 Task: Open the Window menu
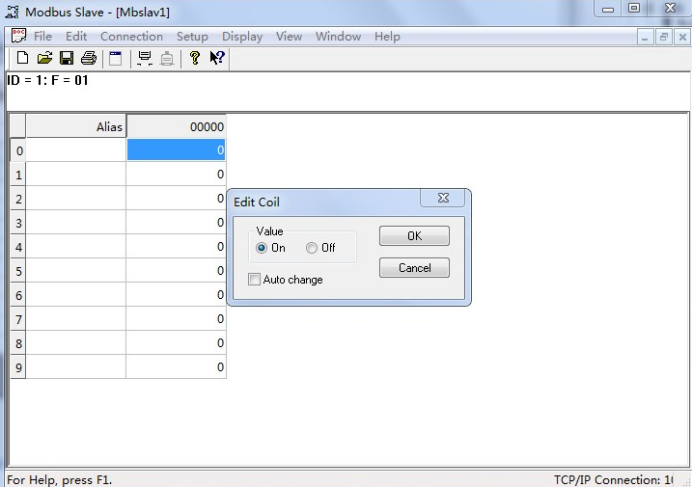point(338,36)
